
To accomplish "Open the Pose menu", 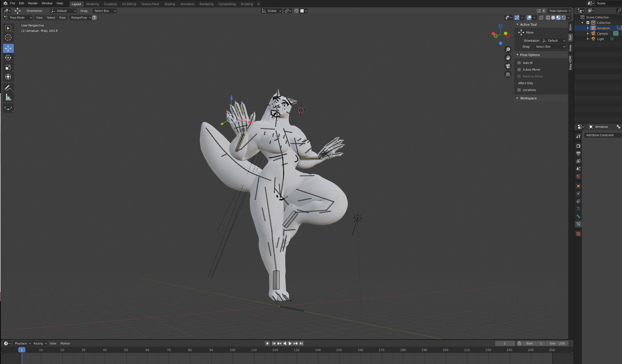I will tap(62, 18).
